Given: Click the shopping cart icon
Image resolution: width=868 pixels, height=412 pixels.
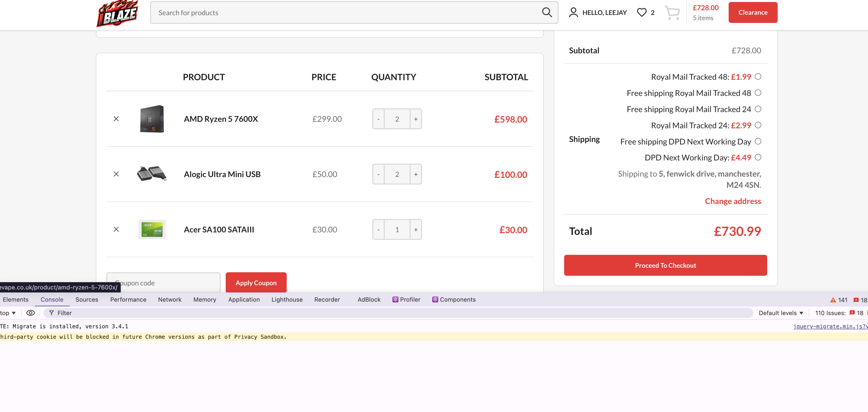Looking at the screenshot, I should tap(672, 12).
